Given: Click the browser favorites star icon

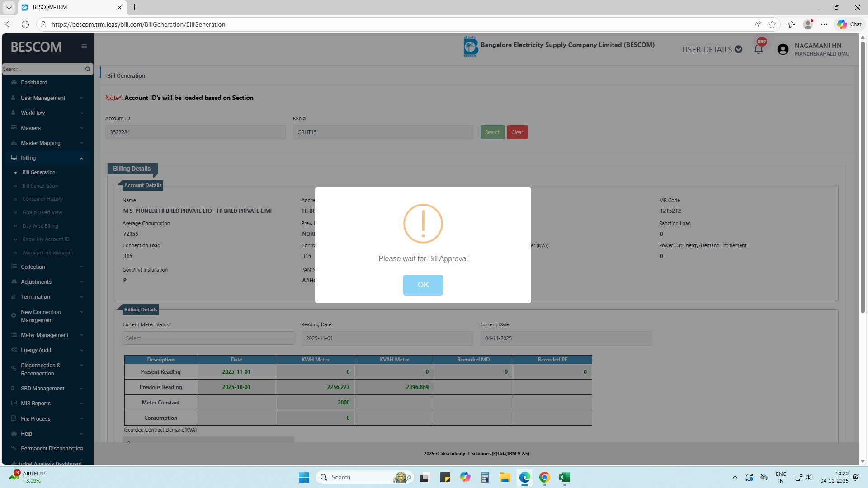Looking at the screenshot, I should tap(772, 24).
